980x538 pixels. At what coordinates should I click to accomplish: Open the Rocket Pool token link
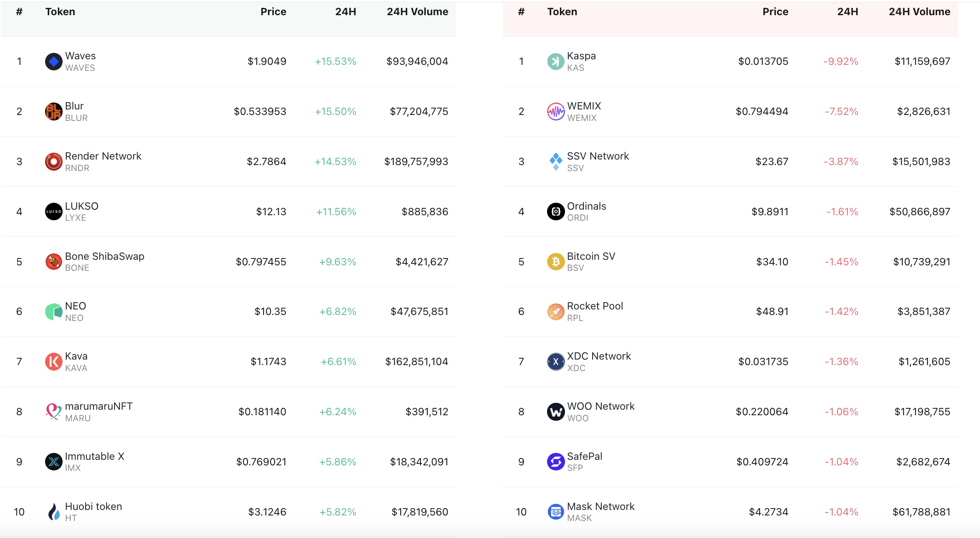pos(595,306)
